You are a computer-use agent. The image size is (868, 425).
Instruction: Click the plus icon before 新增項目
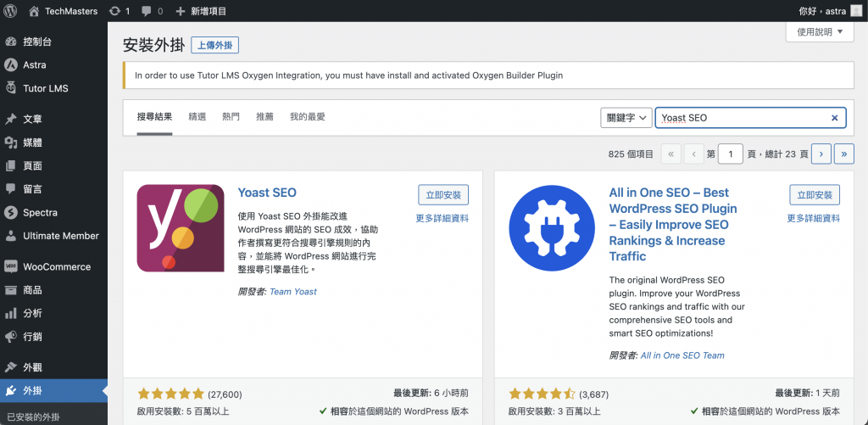pos(180,11)
